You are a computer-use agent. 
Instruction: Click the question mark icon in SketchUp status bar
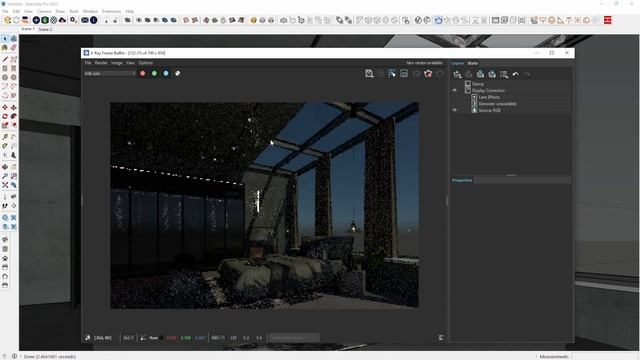(x=5, y=356)
